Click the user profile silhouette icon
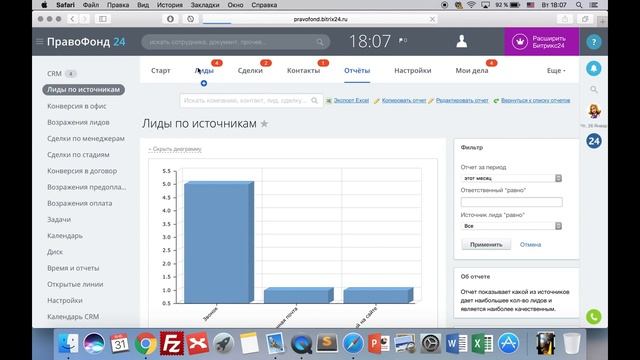The height and width of the screenshot is (360, 640). tap(462, 41)
